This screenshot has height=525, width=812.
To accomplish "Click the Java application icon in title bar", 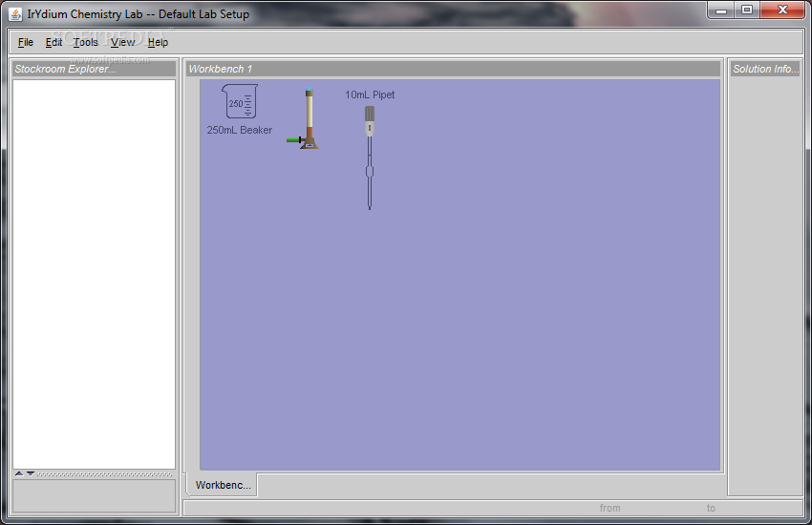I will 15,14.
